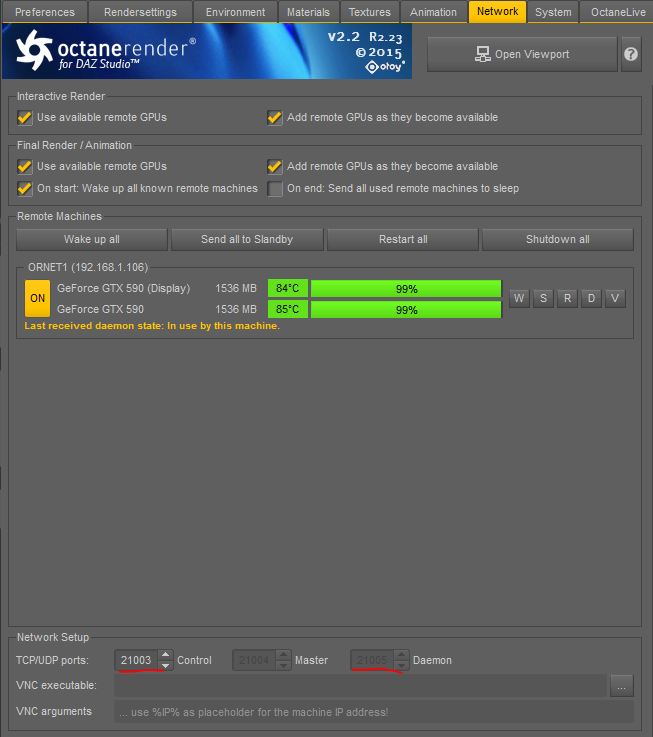Click the V VNC button for ORNET1
Image resolution: width=653 pixels, height=737 pixels.
pyautogui.click(x=615, y=298)
